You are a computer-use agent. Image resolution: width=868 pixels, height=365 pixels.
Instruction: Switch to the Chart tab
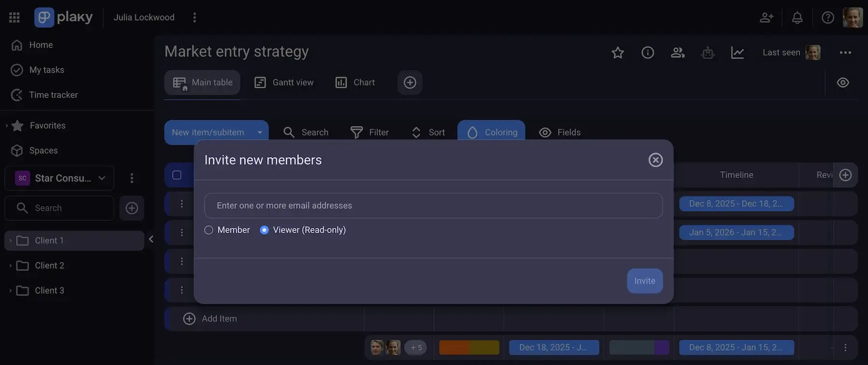click(355, 82)
